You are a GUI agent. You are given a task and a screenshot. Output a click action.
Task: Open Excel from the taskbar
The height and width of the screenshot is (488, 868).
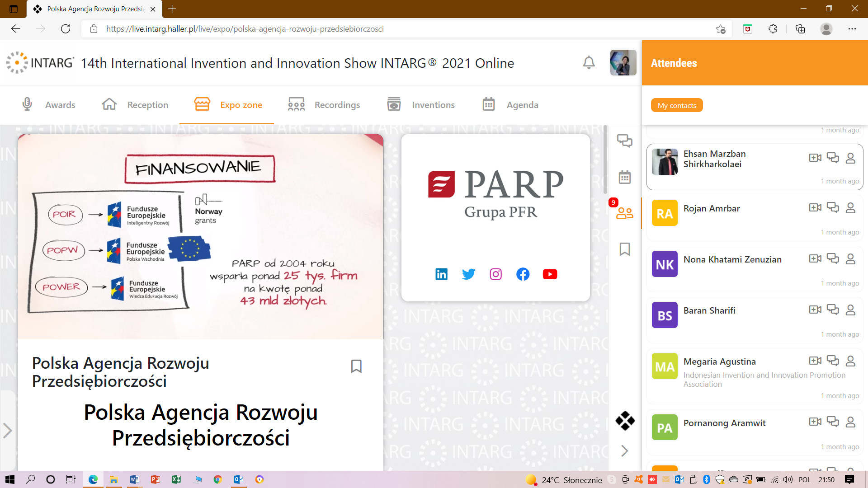point(176,479)
